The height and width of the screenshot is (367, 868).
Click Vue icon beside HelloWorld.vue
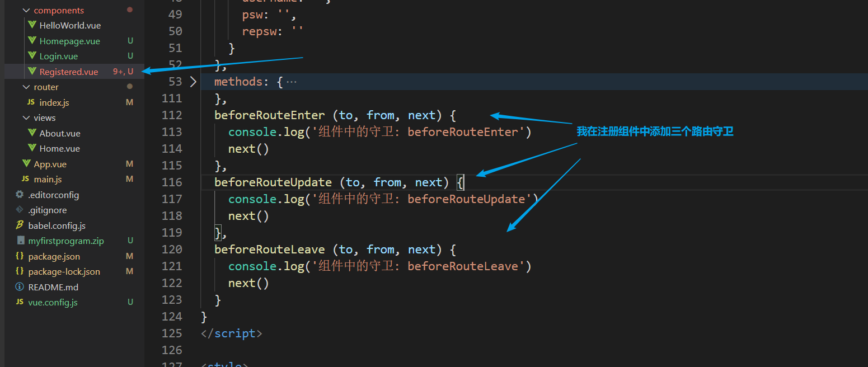pos(32,25)
